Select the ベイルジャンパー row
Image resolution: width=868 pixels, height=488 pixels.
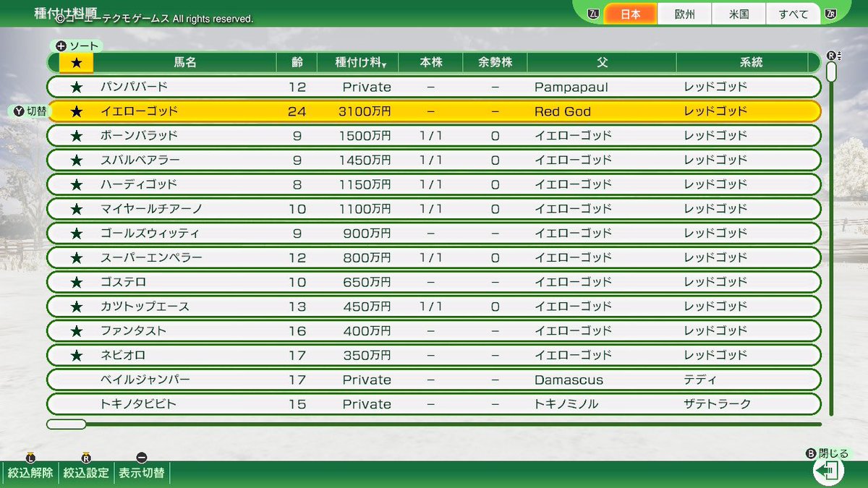coord(434,380)
